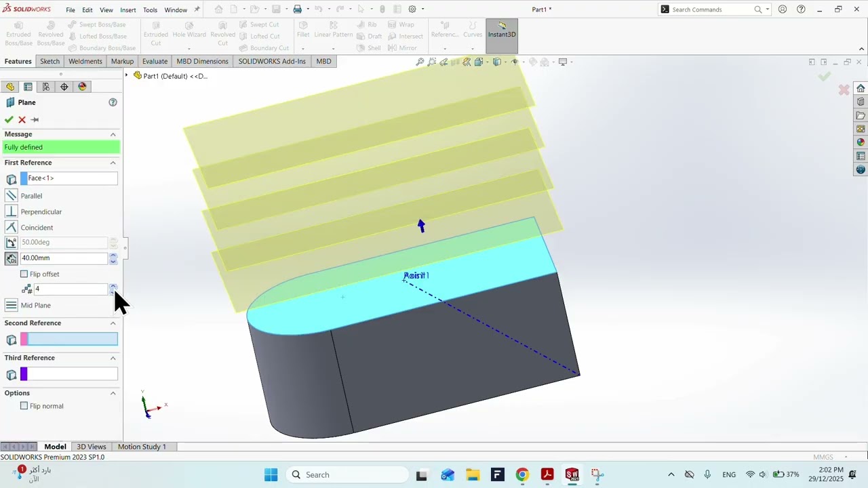Click the number of planes field
Image resolution: width=868 pixels, height=488 pixels.
tap(71, 289)
